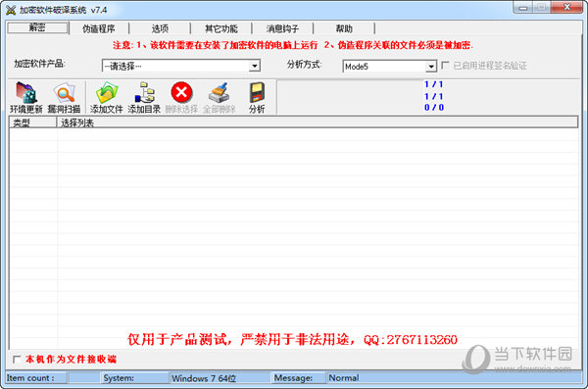Close the 加密软件破译系统 window
This screenshot has height=389, width=588.
[x=567, y=7]
